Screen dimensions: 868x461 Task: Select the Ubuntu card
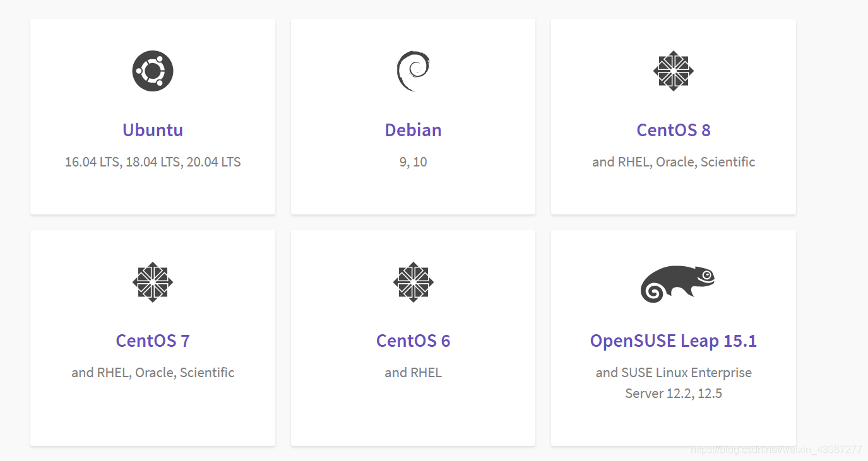tap(153, 116)
